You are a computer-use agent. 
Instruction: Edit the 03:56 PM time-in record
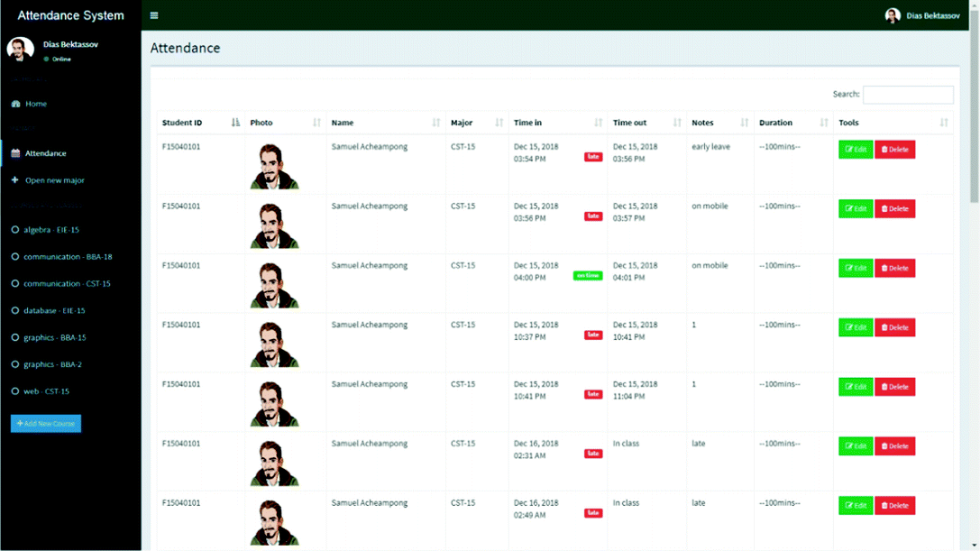coord(856,209)
